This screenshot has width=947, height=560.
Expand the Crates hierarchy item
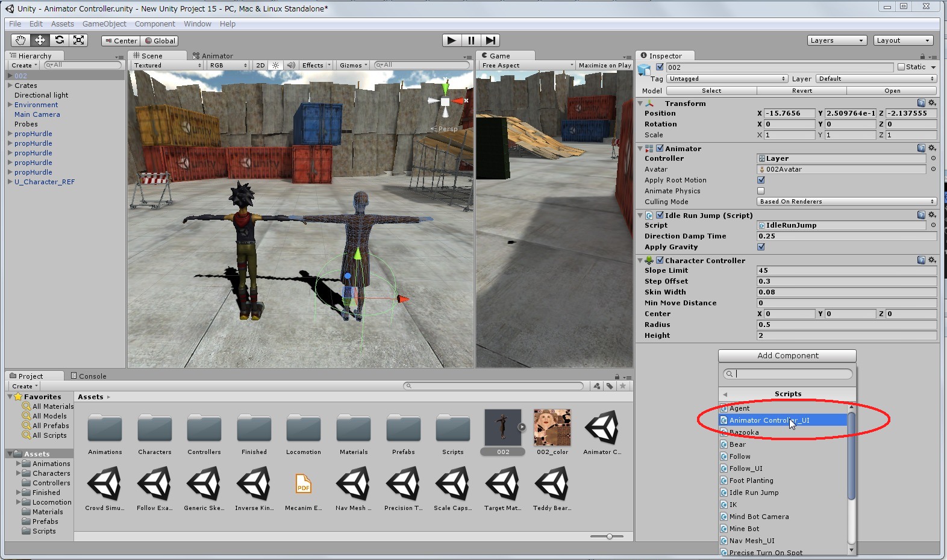point(10,86)
